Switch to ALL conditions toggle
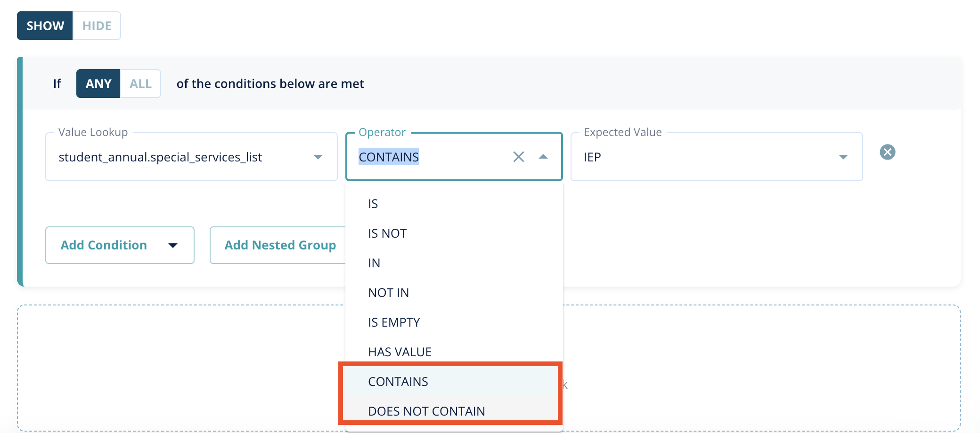 pyautogui.click(x=140, y=84)
